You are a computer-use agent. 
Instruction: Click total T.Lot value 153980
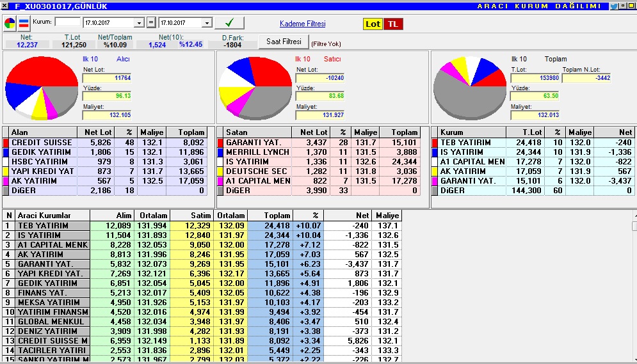pyautogui.click(x=535, y=78)
